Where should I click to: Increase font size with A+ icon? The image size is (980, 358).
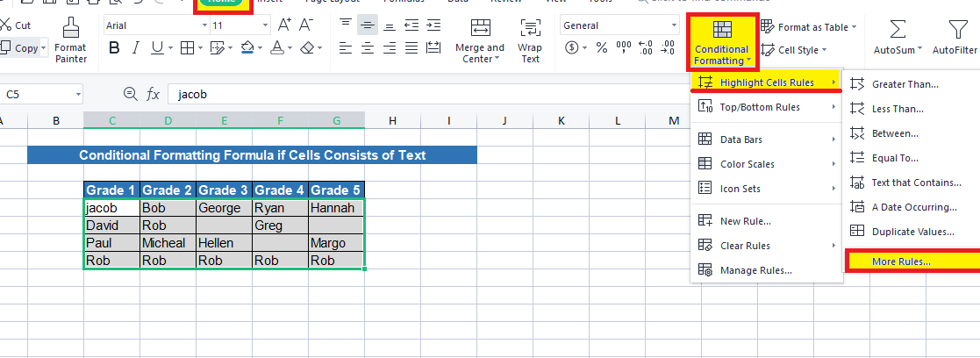284,25
